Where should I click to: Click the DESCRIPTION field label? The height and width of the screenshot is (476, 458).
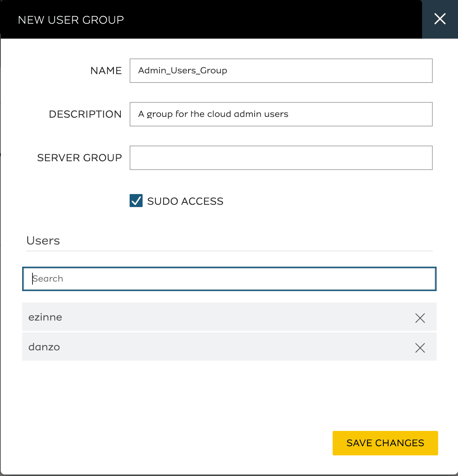click(85, 114)
